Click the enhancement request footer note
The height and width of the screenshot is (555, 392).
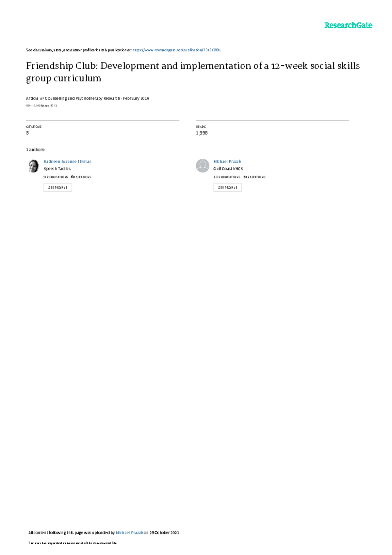[73, 543]
